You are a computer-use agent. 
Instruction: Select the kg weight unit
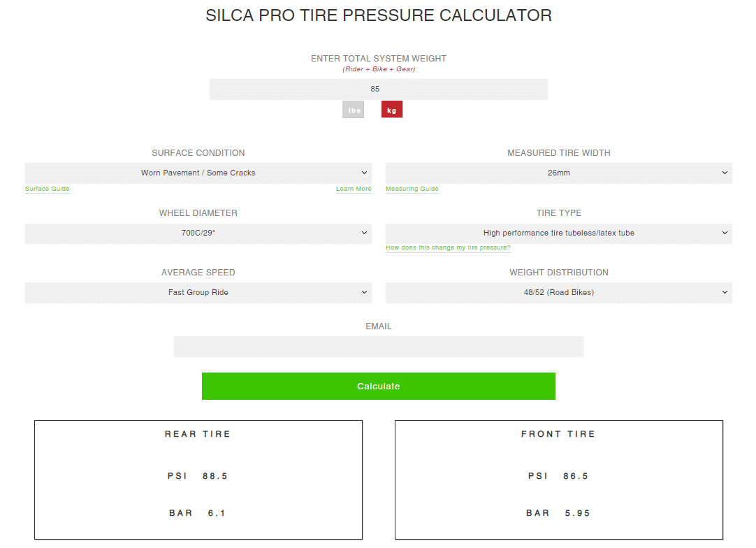coord(391,110)
